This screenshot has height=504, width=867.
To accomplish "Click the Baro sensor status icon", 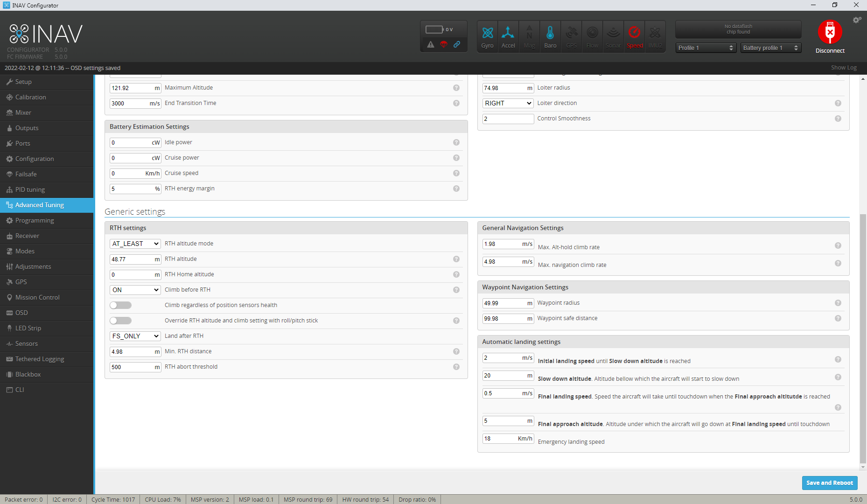I will (550, 36).
